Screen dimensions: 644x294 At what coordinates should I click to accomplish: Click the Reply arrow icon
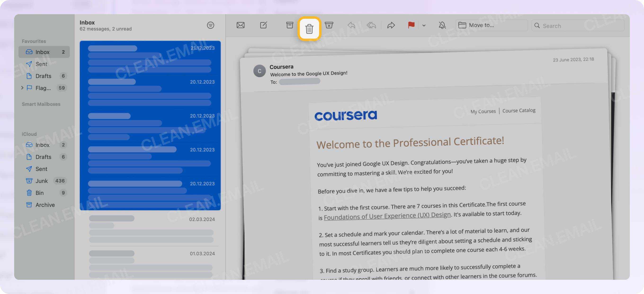tap(351, 25)
